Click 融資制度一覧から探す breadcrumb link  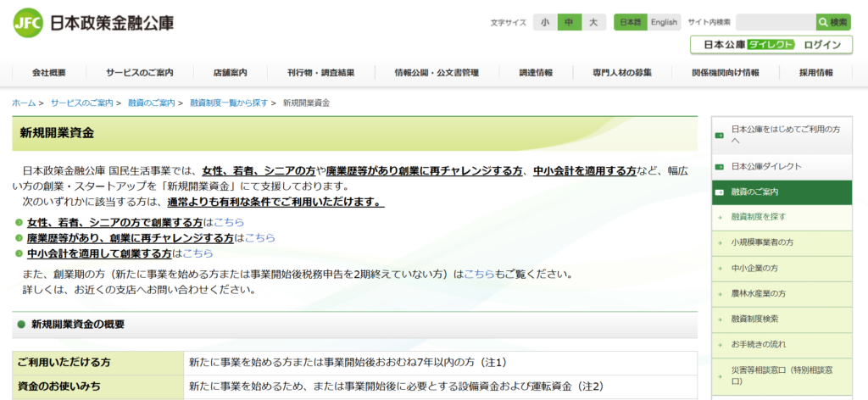coord(229,103)
